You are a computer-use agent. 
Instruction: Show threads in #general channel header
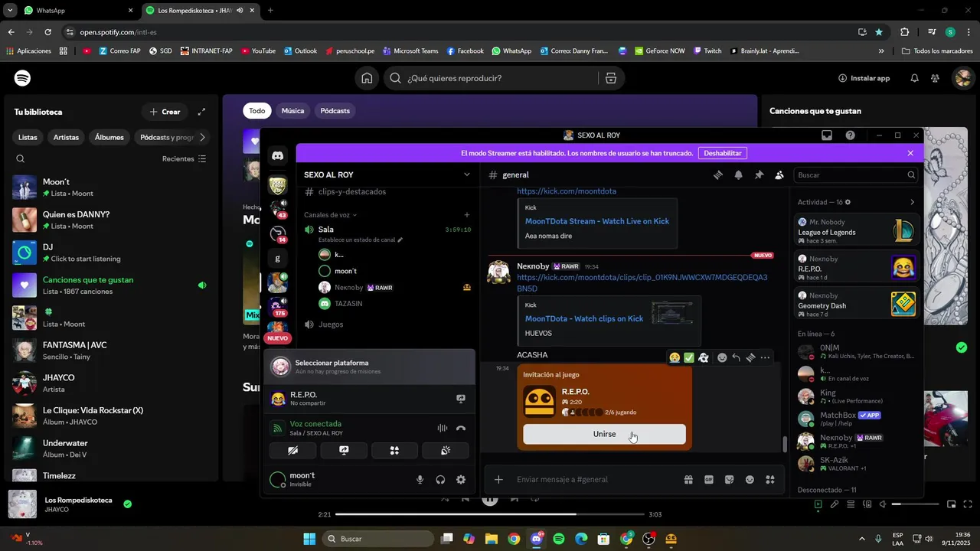click(x=718, y=174)
